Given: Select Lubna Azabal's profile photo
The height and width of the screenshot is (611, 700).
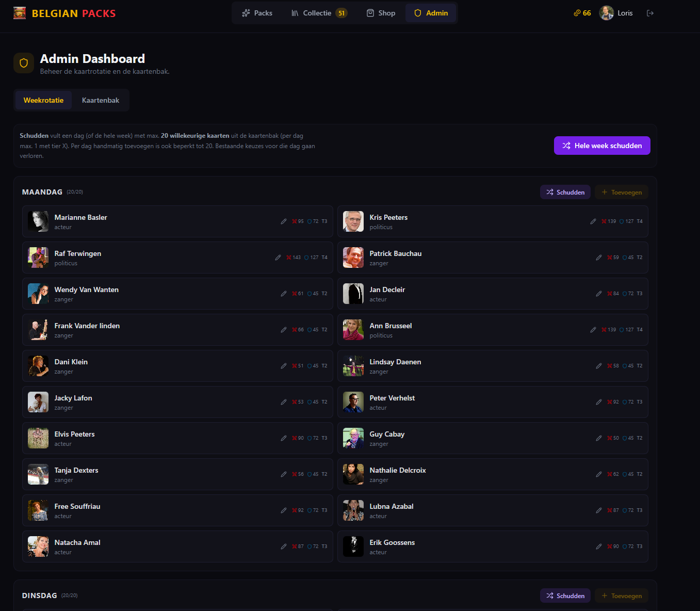Looking at the screenshot, I should (353, 510).
